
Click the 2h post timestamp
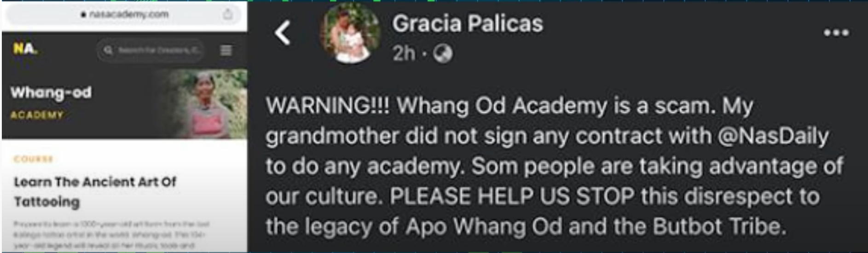point(404,54)
